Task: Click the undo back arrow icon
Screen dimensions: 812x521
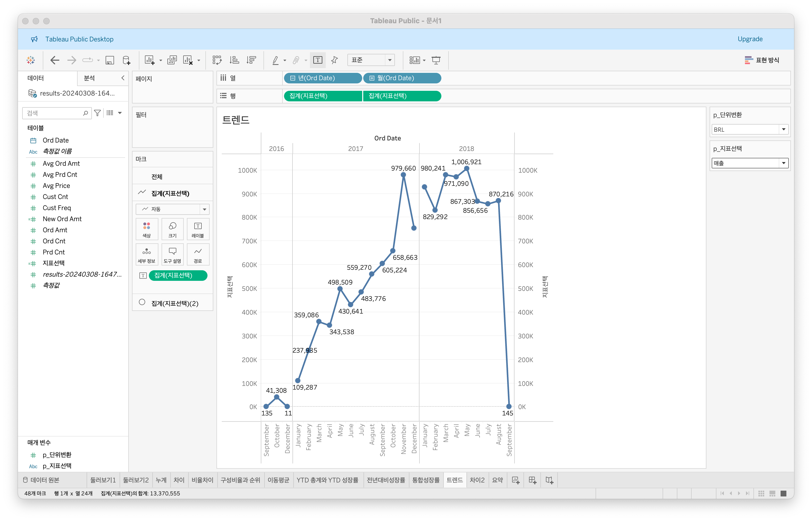Action: [54, 60]
